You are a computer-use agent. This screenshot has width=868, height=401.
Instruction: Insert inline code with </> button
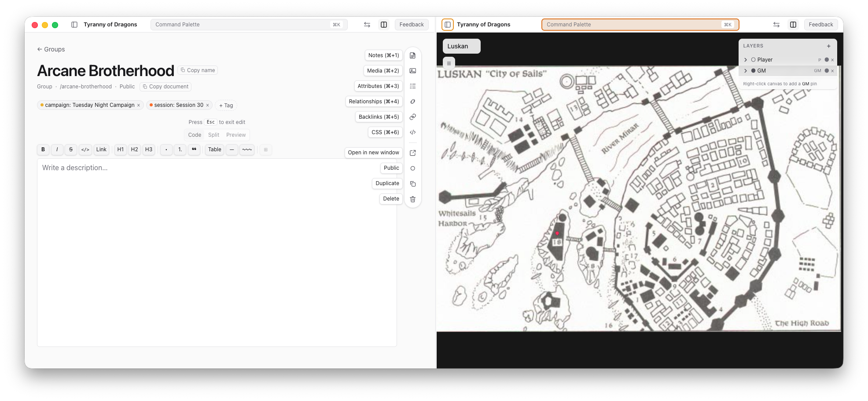point(85,149)
